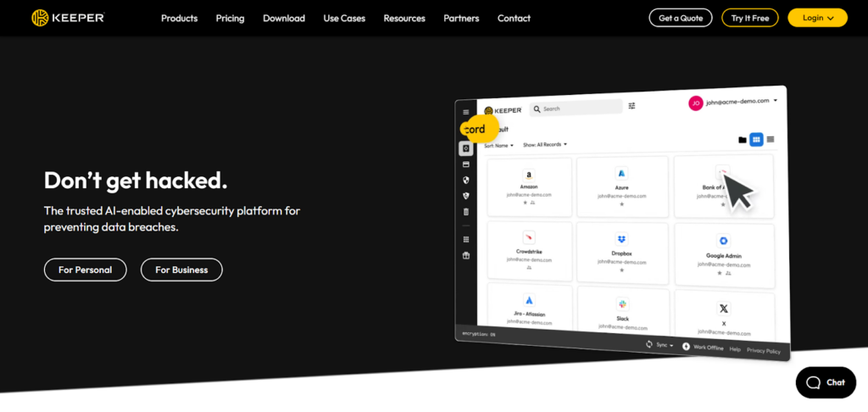Toggle favorite star on Dropbox card
The height and width of the screenshot is (412, 868).
[621, 270]
